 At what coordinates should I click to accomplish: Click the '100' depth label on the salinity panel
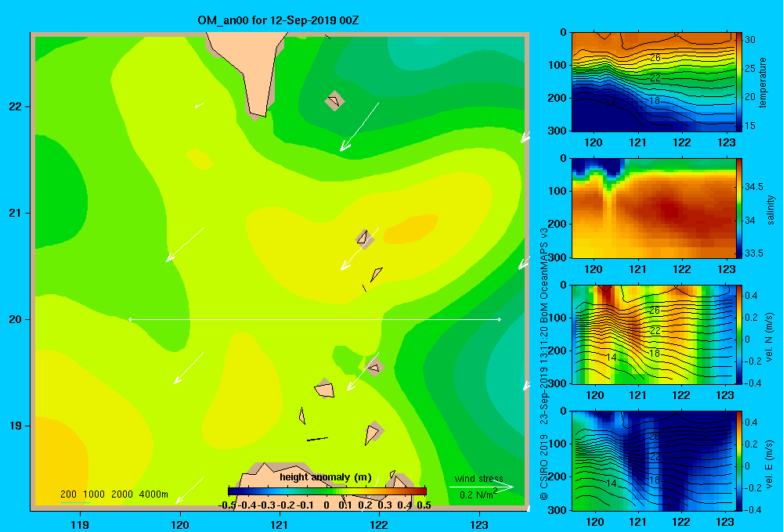click(557, 191)
